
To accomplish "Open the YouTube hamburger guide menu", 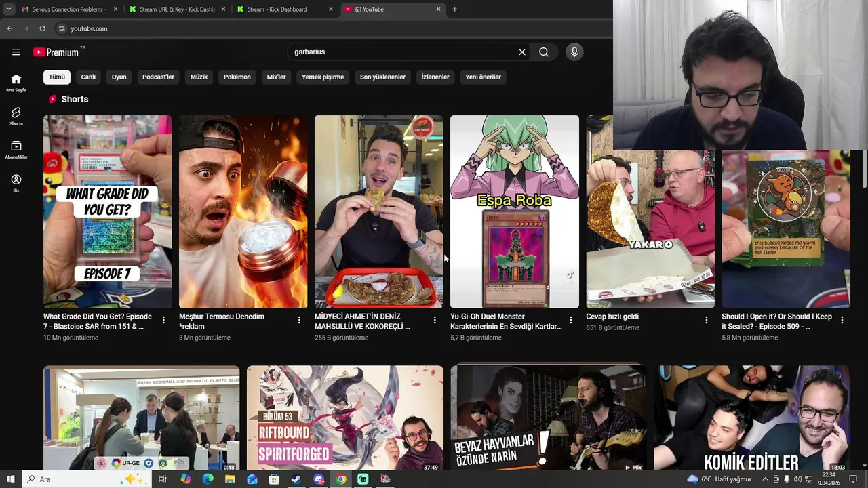I will point(16,52).
